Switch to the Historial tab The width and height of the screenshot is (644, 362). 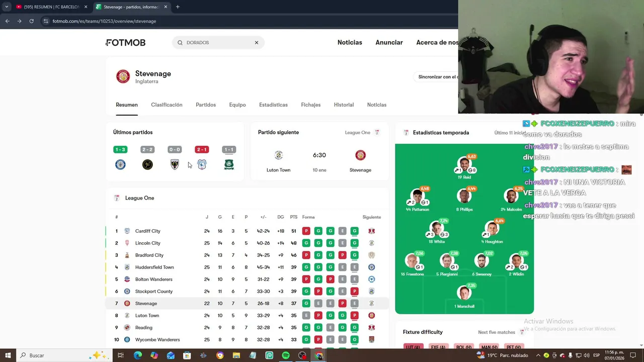coord(344,105)
